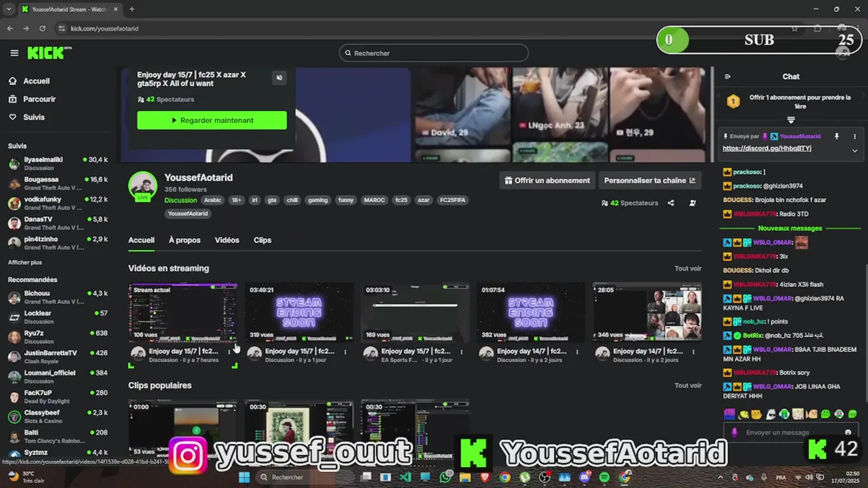
Task: Open the 01:00 popular clip thumbnail
Action: tap(183, 428)
